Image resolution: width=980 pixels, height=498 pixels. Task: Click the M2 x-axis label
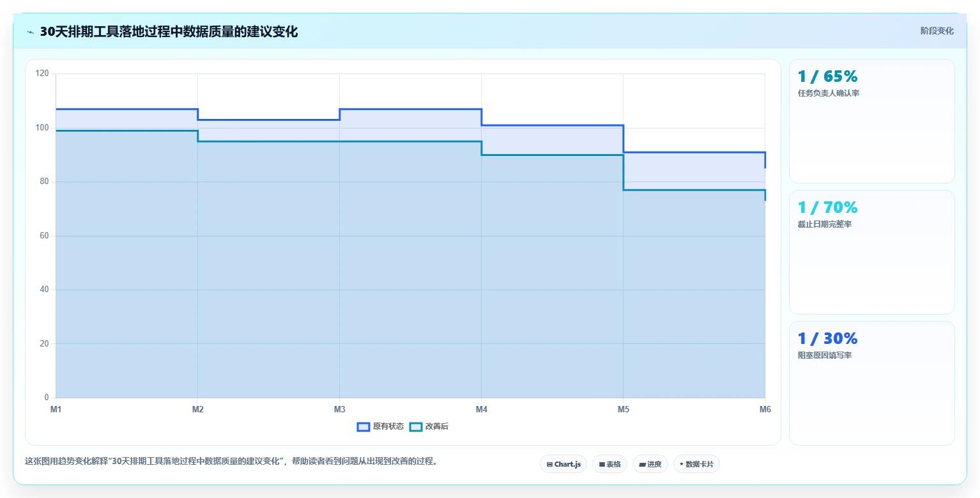[198, 409]
